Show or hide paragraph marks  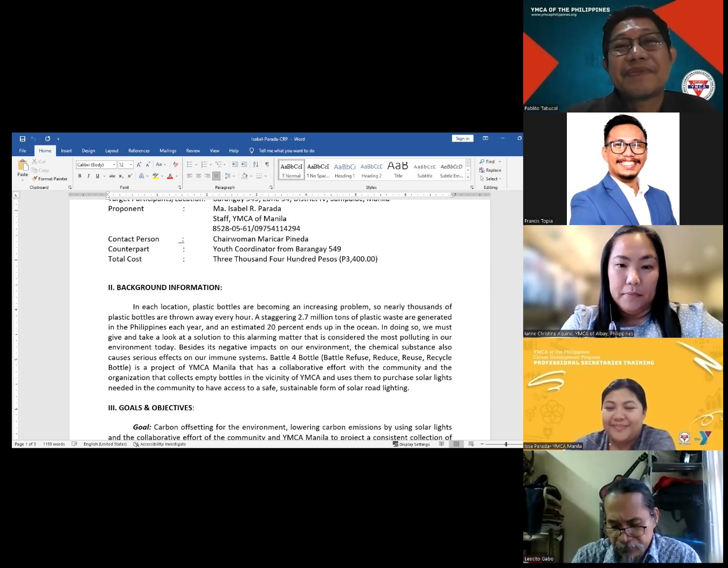(x=267, y=165)
